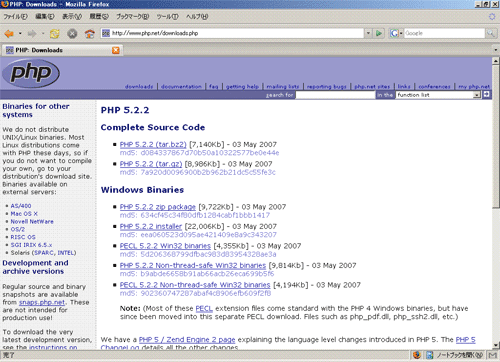The width and height of the screenshot is (500, 362).
Task: Open the 履歴 (History) menu
Action: (99, 16)
